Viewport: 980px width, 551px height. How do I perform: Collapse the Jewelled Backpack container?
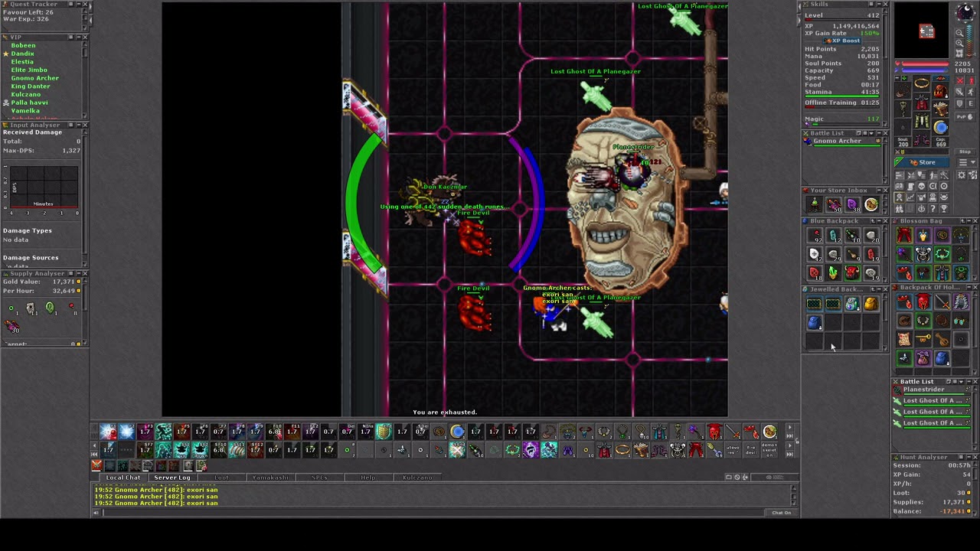click(877, 289)
